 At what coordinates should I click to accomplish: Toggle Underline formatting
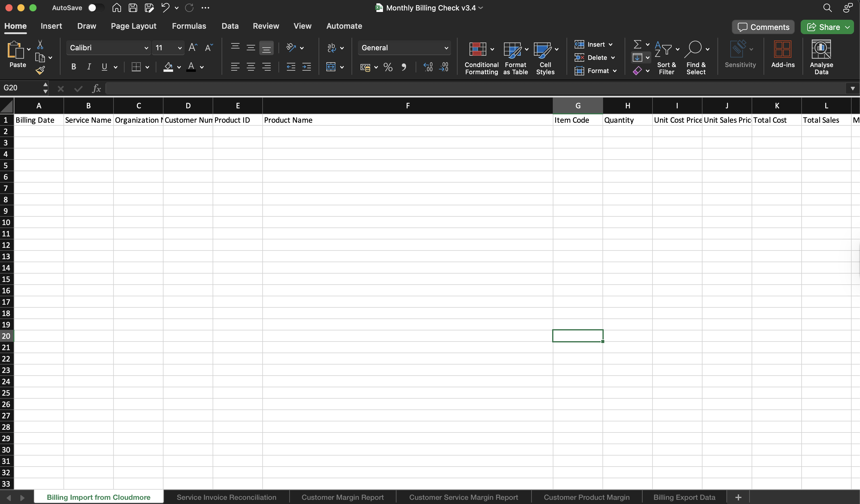(x=105, y=67)
